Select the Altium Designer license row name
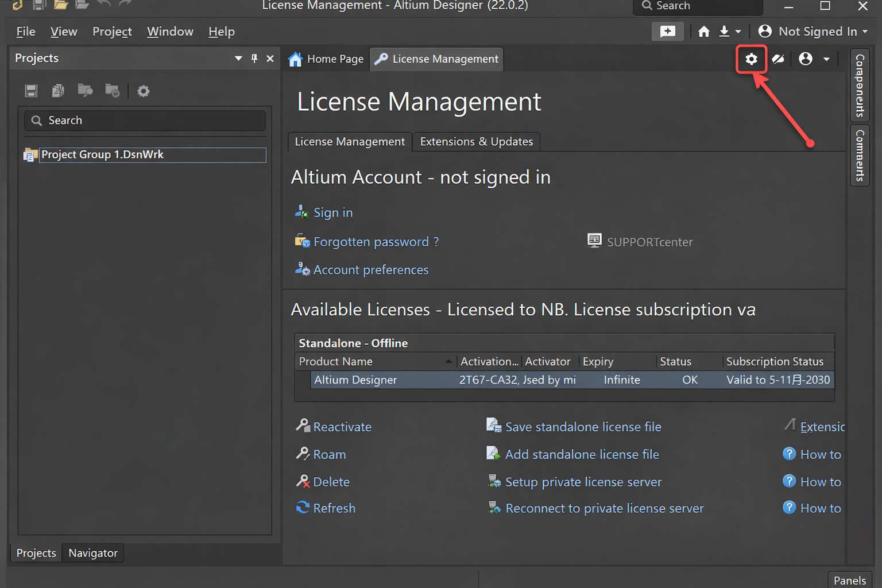This screenshot has height=588, width=882. tap(355, 380)
